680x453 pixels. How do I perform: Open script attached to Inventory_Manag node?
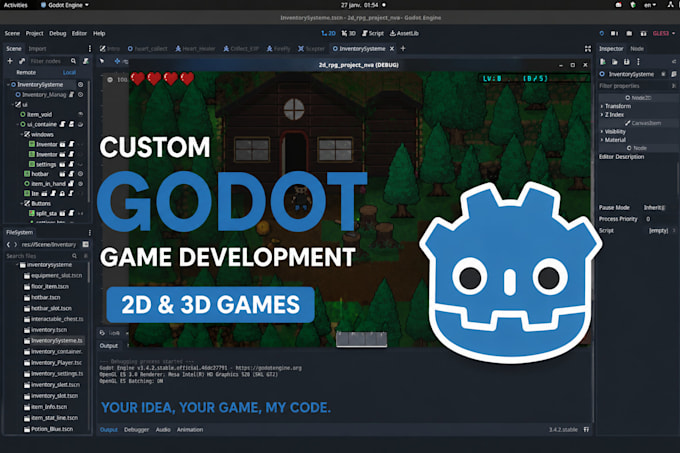(x=72, y=95)
